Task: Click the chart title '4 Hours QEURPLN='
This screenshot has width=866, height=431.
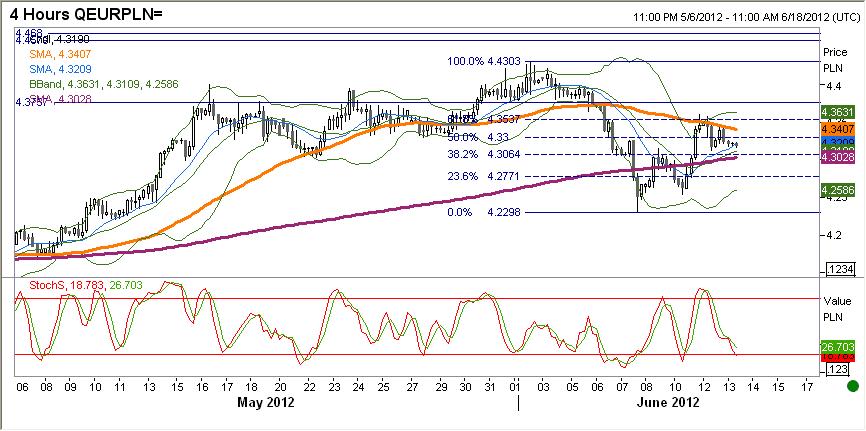Action: click(x=85, y=14)
